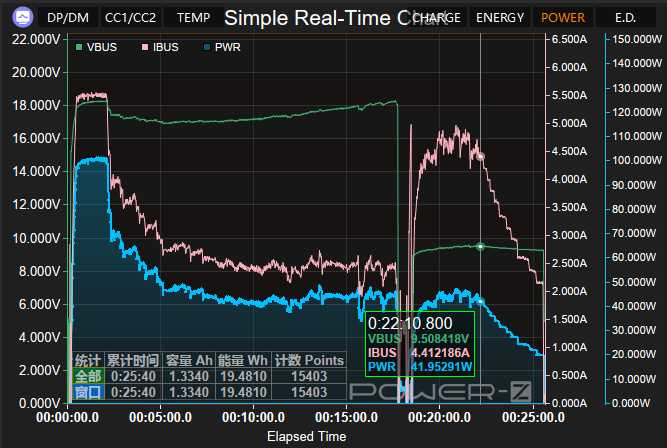Switch to the ENERGY tab

(x=500, y=17)
